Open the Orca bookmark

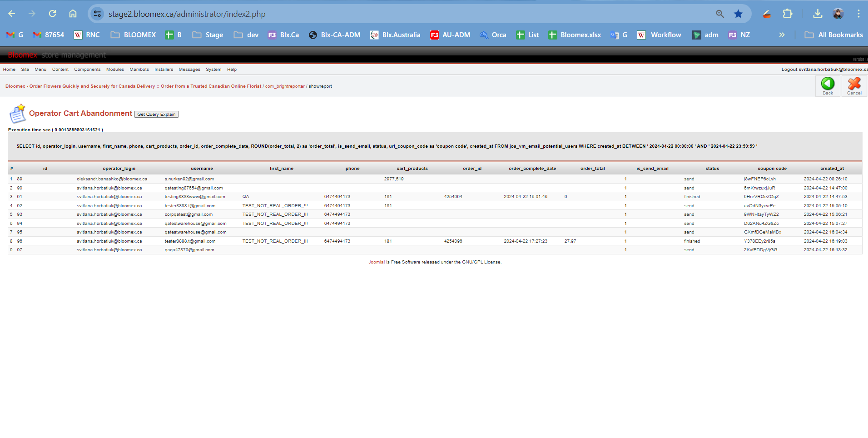point(493,35)
